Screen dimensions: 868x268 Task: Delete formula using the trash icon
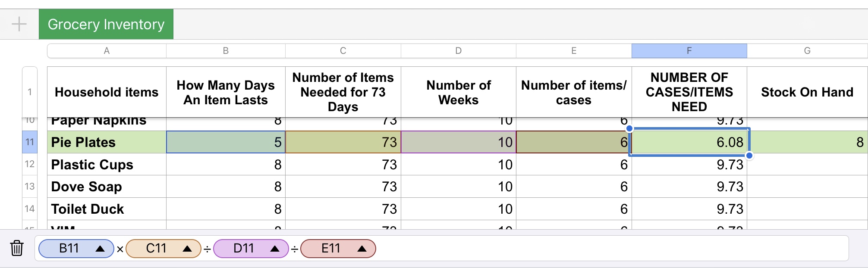[x=17, y=248]
